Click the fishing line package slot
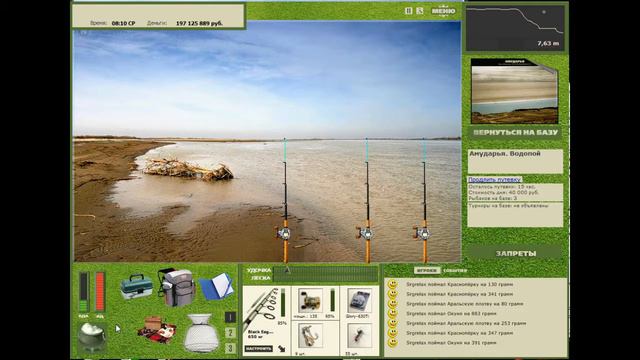Viewport: 640px width, 360px height. (359, 300)
